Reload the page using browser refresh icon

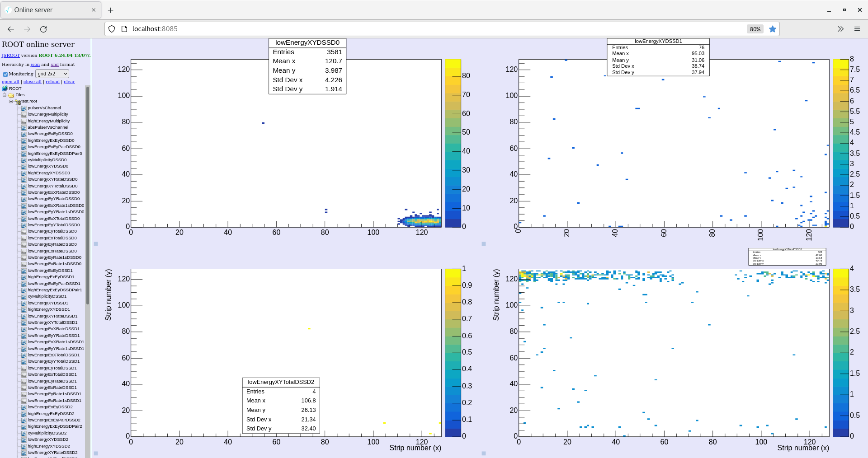43,29
